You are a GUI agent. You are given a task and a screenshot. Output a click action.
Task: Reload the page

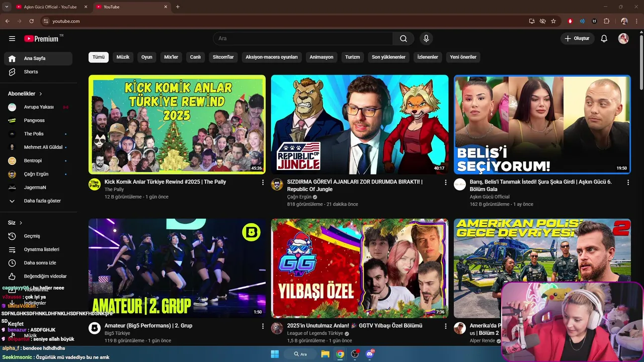click(31, 21)
